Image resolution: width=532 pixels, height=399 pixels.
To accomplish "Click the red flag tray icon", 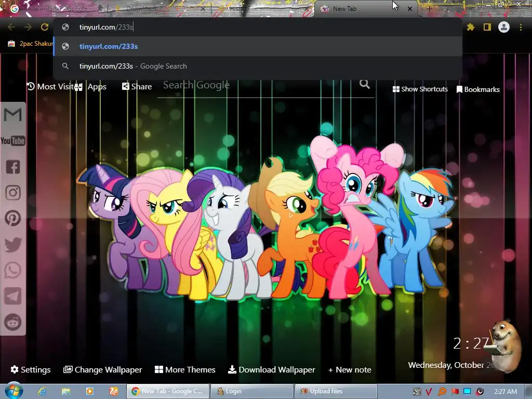I will [x=455, y=392].
